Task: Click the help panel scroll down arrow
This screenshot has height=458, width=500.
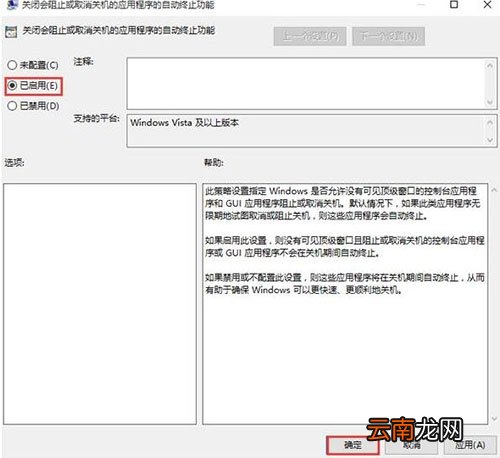Action: click(x=494, y=418)
